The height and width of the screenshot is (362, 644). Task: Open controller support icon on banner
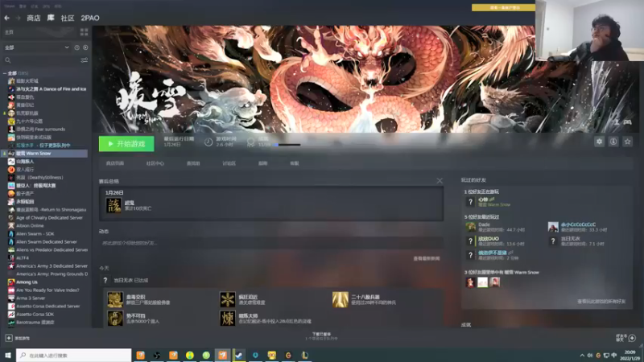click(x=628, y=122)
